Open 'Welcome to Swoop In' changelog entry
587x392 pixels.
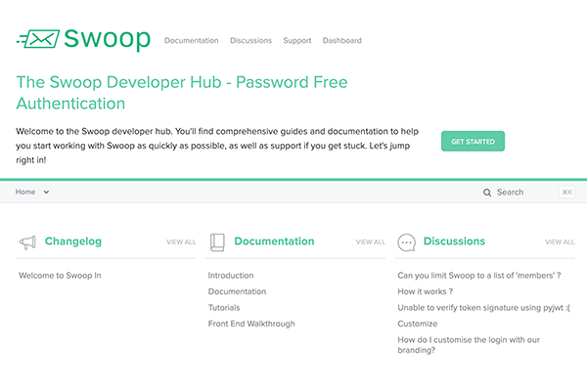point(60,276)
